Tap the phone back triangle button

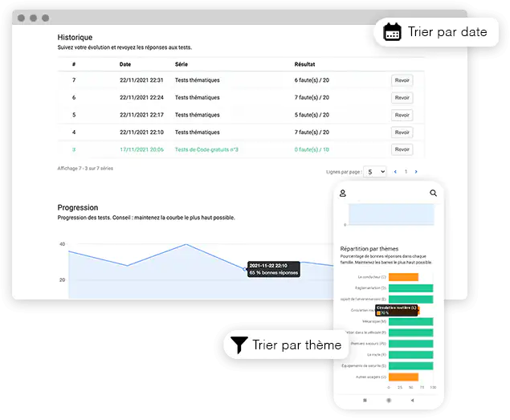click(x=412, y=400)
